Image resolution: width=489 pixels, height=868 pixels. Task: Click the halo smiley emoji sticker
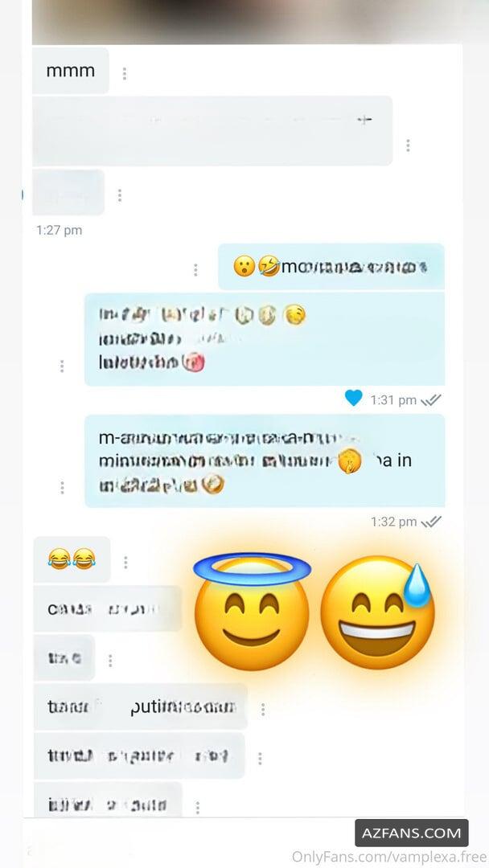click(x=252, y=611)
